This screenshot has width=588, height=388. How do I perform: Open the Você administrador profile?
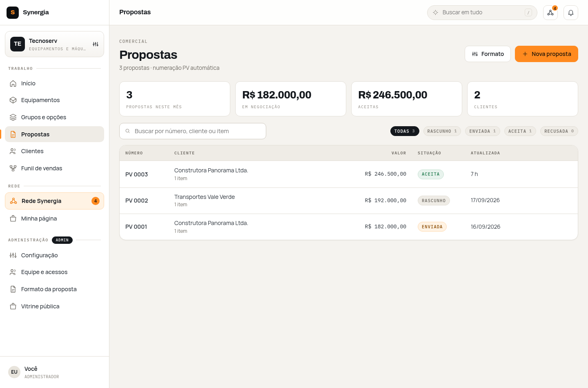pos(54,372)
